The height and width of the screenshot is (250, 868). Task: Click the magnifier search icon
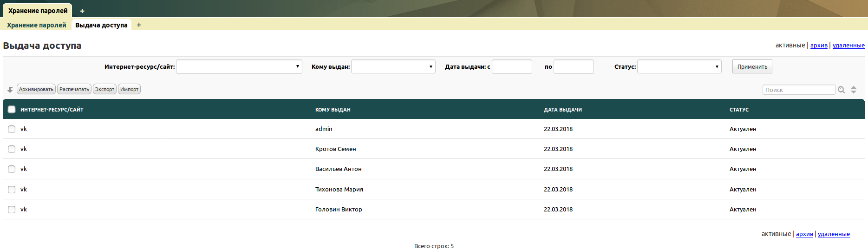841,90
